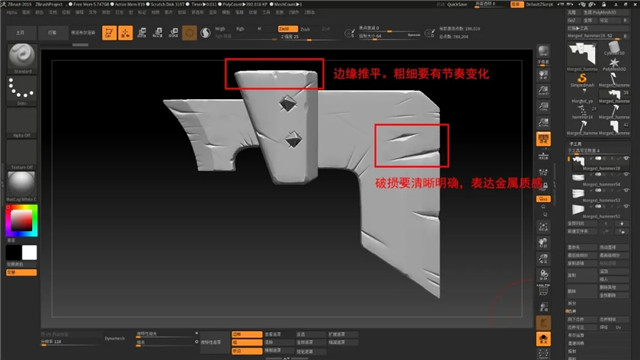Collapse the 合并 Merge section
The height and width of the screenshot is (360, 640).
(572, 311)
